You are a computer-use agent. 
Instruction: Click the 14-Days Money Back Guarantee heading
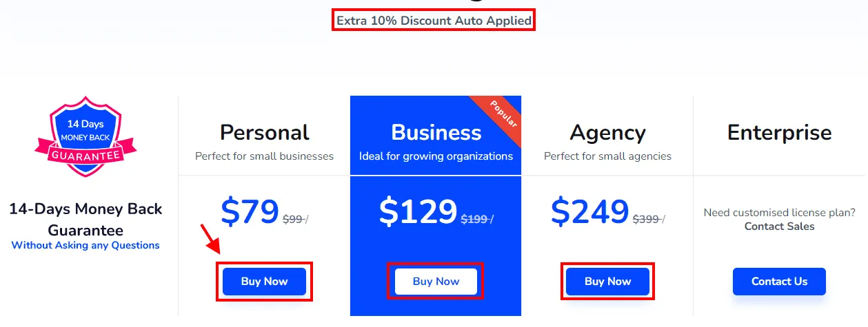[x=85, y=220]
